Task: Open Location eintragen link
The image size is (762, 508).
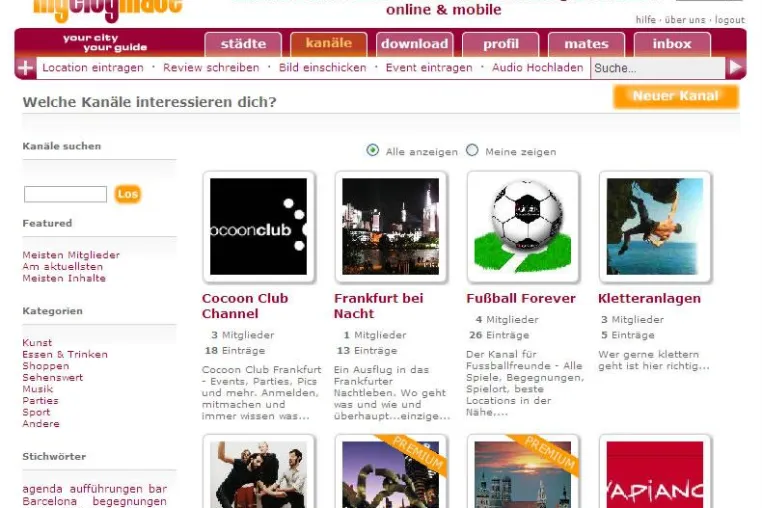Action: click(93, 68)
